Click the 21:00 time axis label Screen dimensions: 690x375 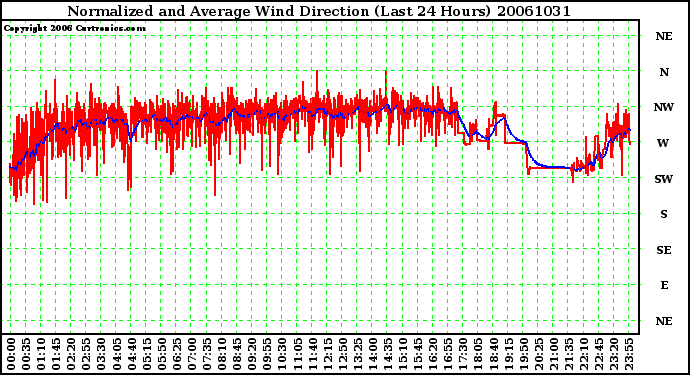click(x=554, y=354)
